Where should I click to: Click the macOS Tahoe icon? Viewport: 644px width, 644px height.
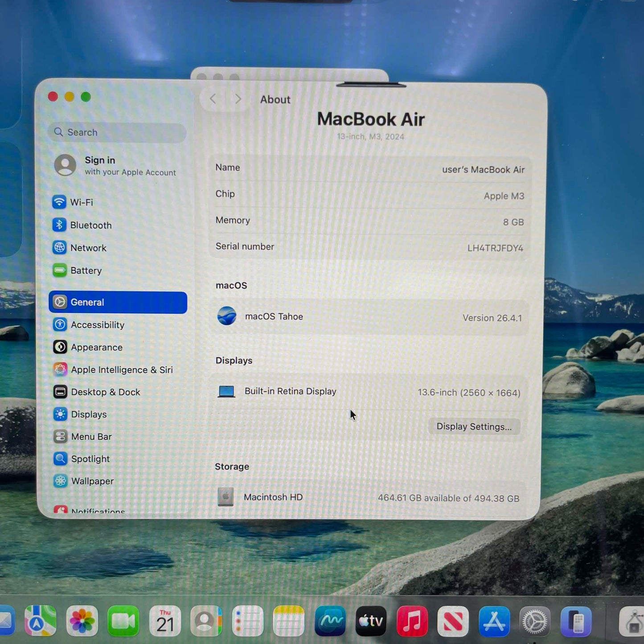point(226,316)
